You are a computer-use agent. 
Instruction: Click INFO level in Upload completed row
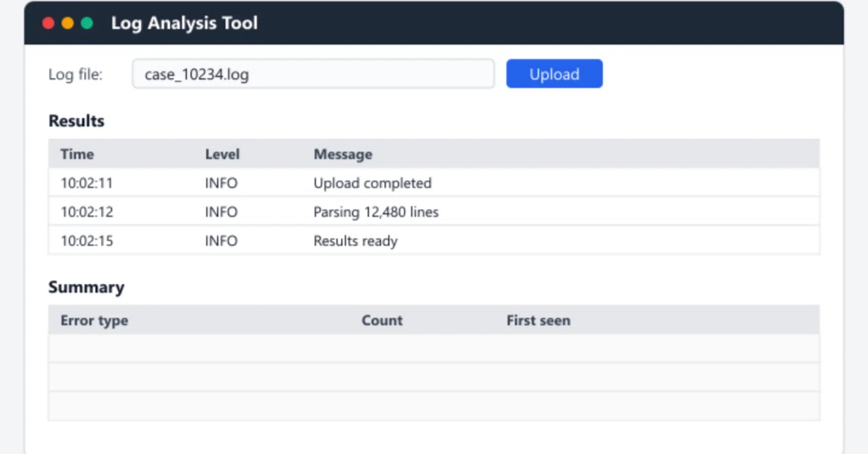pyautogui.click(x=221, y=183)
